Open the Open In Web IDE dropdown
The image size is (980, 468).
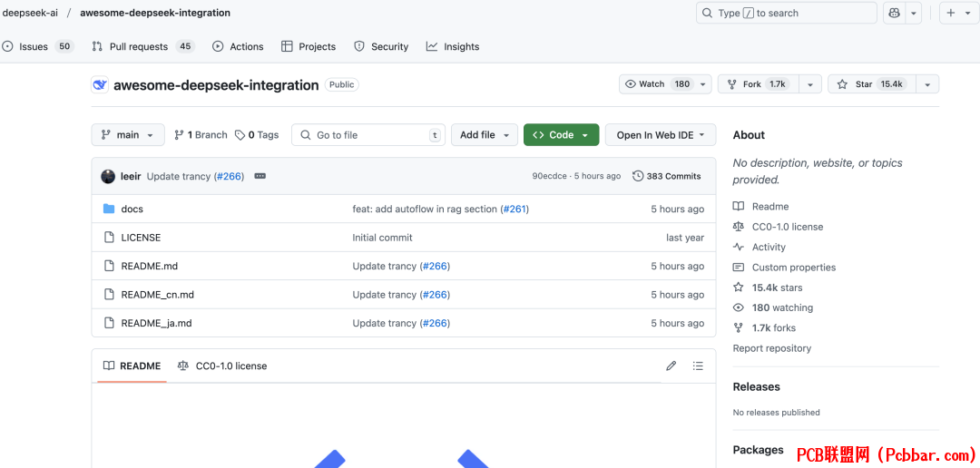click(661, 135)
